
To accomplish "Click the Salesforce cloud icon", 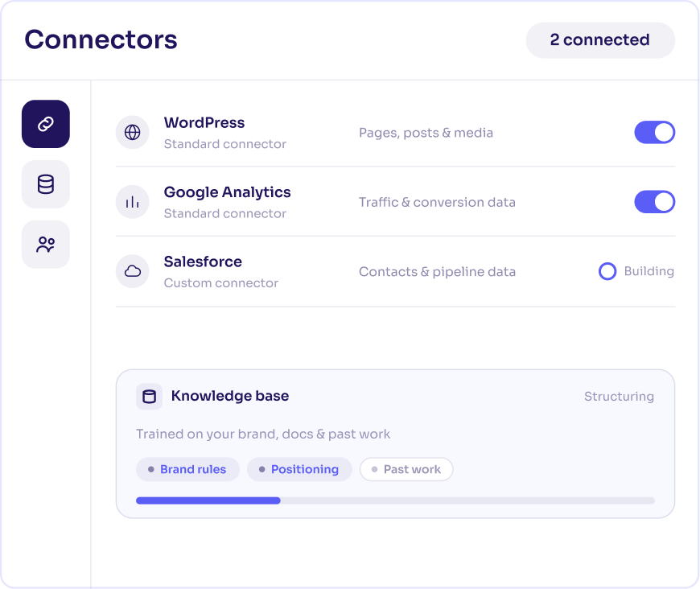I will pos(133,271).
